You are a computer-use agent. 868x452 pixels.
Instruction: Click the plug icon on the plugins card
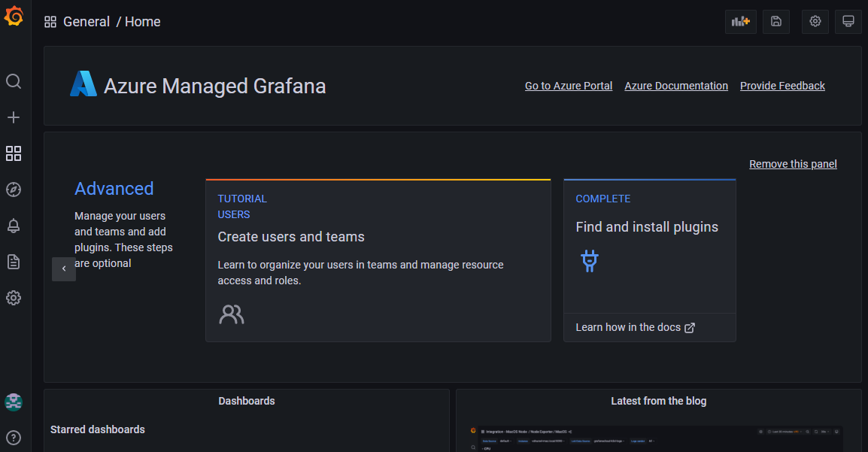(x=590, y=260)
